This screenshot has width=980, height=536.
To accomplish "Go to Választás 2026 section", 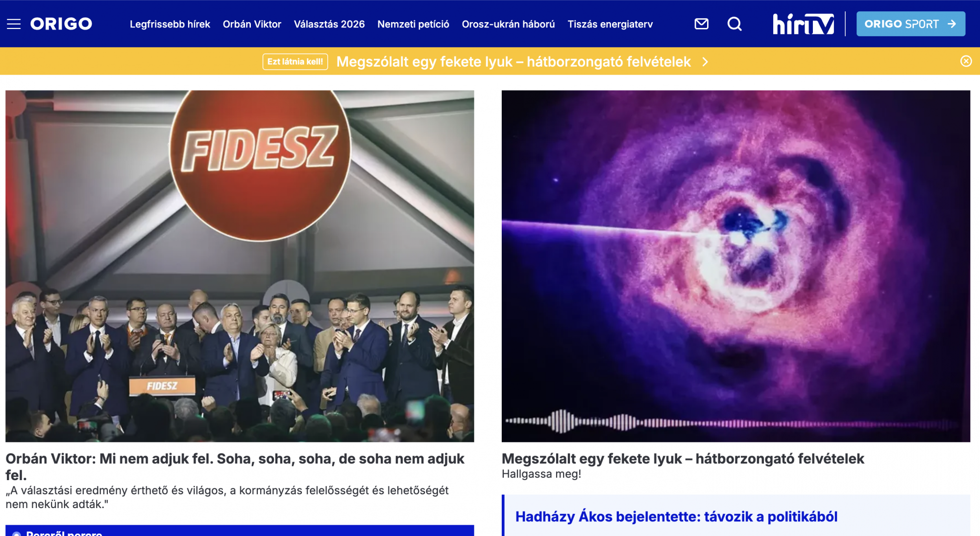I will tap(329, 24).
